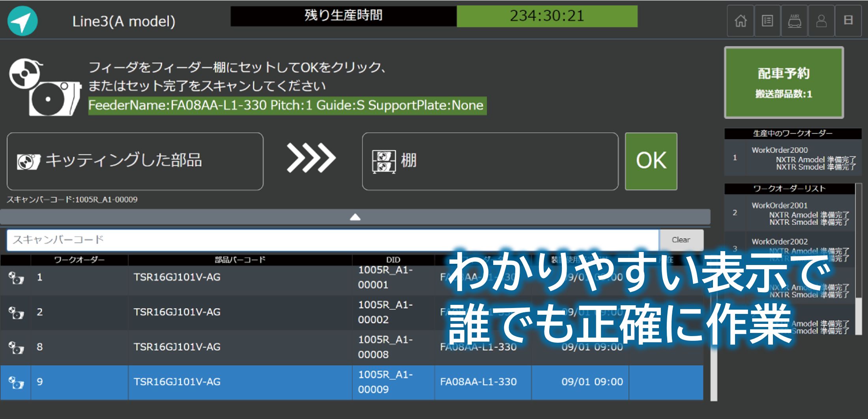Click the Clear button beside scan field
The height and width of the screenshot is (419, 868).
click(x=681, y=240)
